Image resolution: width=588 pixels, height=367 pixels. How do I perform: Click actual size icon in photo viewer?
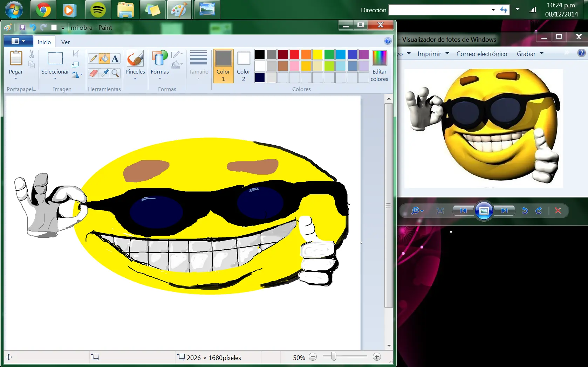tap(440, 210)
